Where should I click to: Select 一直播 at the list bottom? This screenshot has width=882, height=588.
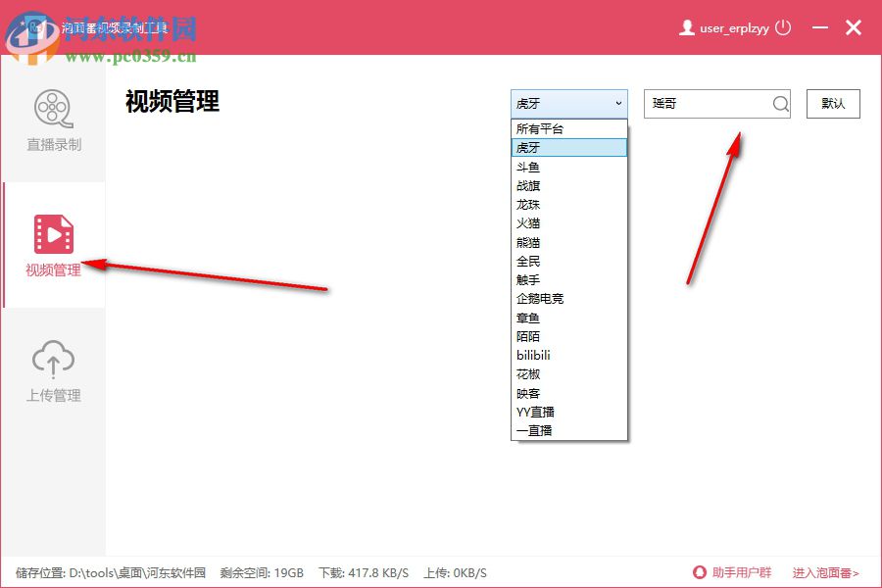(x=532, y=430)
